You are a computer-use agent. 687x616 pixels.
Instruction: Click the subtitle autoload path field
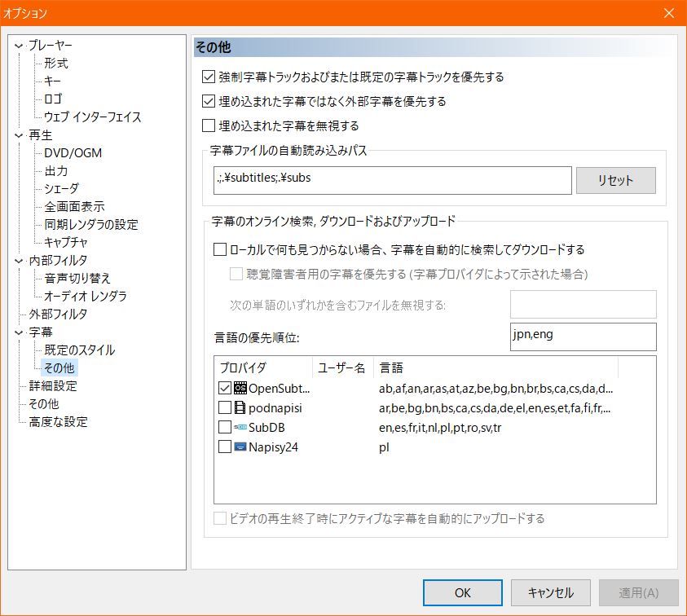pos(393,180)
